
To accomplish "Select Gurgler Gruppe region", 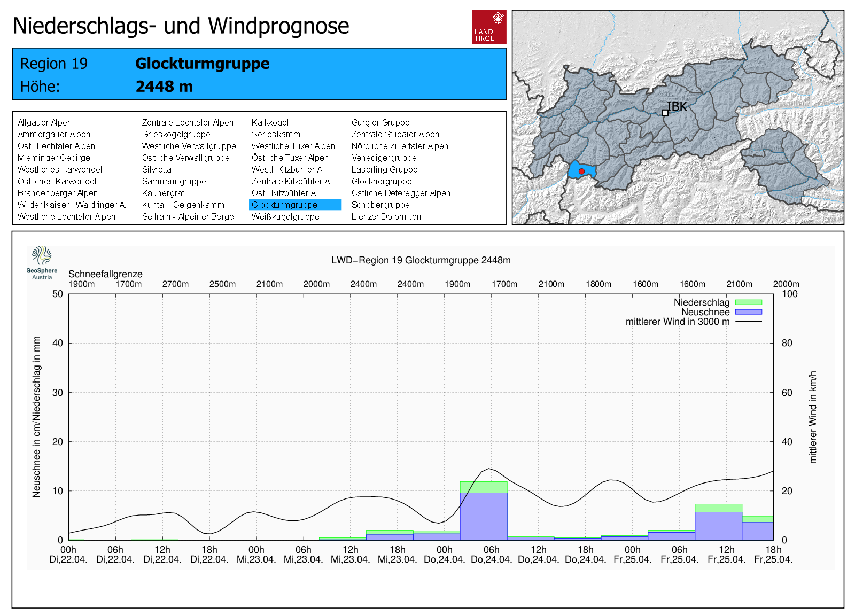I will [380, 122].
